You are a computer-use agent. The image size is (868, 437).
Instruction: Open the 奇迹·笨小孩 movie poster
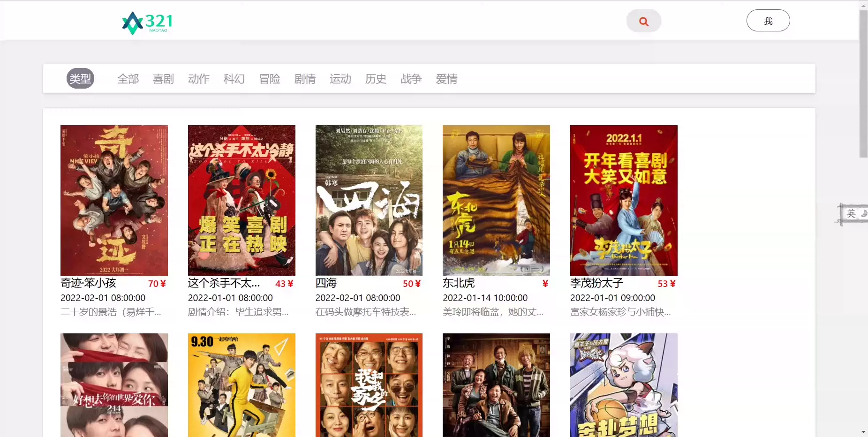114,200
